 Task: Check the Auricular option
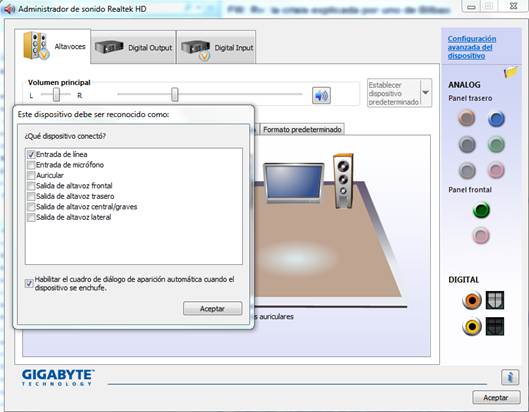31,175
